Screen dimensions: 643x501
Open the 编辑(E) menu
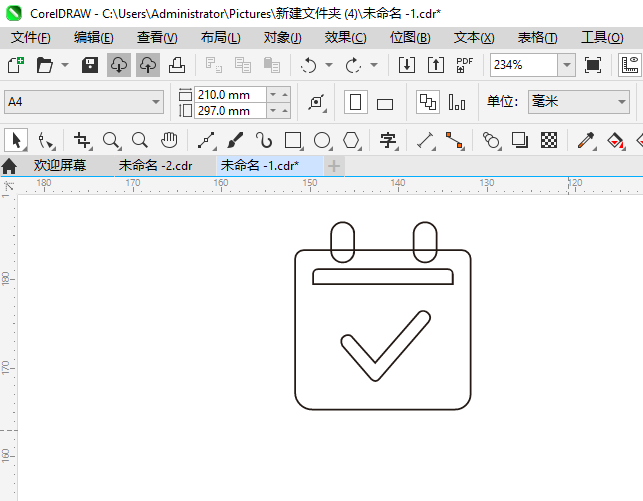[x=93, y=38]
